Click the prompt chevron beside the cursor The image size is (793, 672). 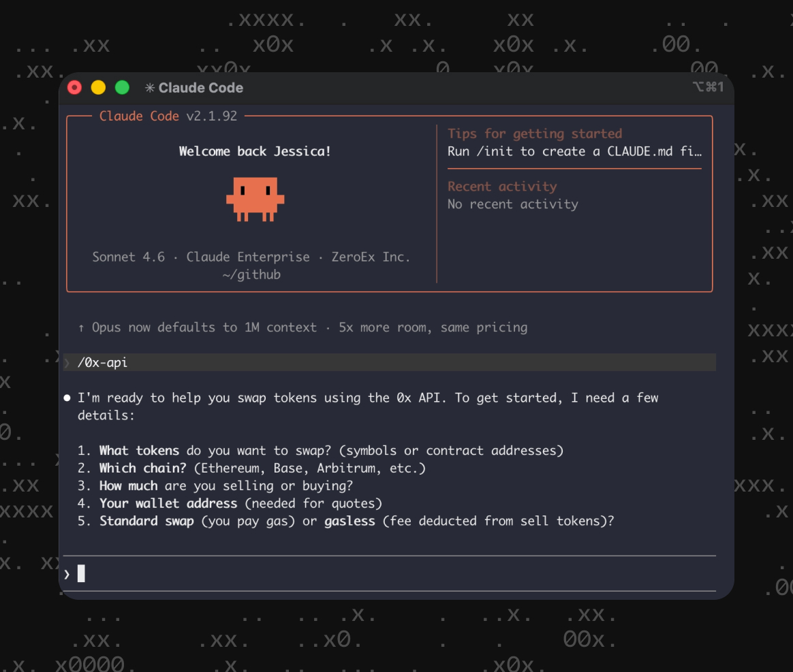67,574
